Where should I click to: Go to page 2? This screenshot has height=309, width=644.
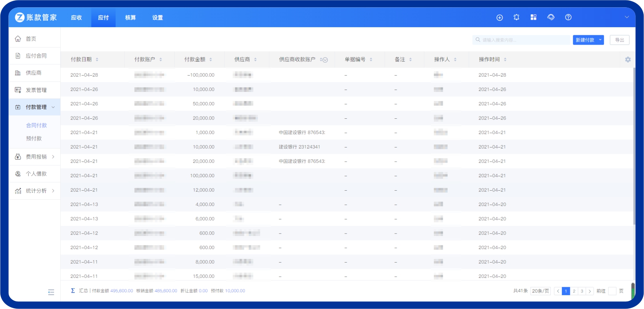click(574, 291)
